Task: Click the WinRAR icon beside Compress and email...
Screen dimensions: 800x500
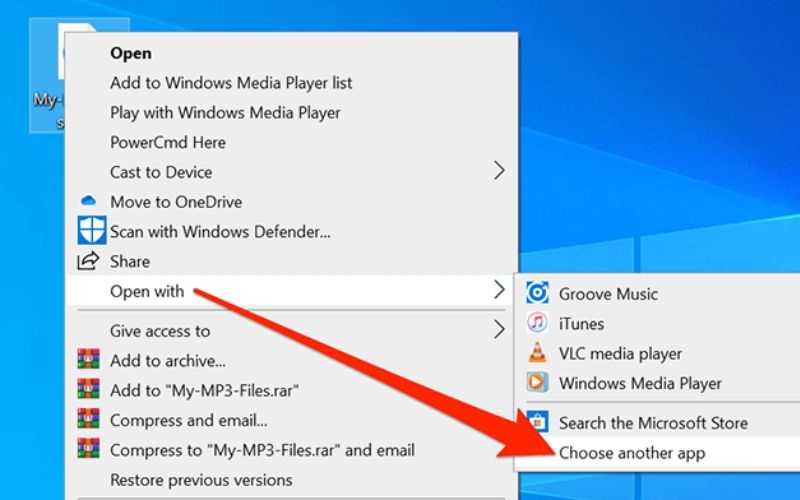Action: tap(88, 419)
